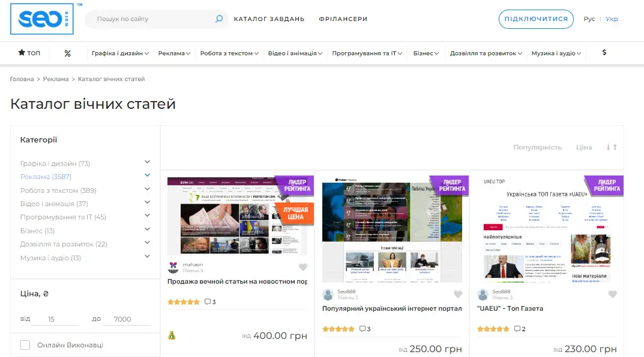Sort listings by Ціна

[x=583, y=147]
